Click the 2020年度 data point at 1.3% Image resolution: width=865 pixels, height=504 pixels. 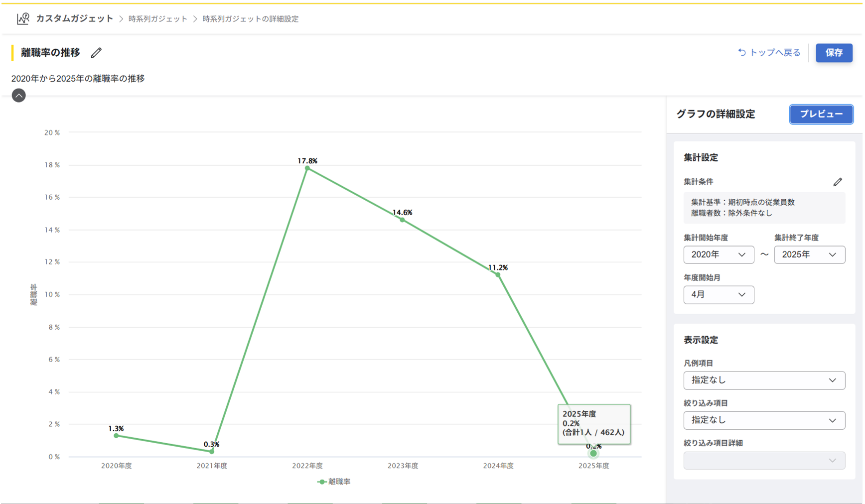[x=116, y=436]
